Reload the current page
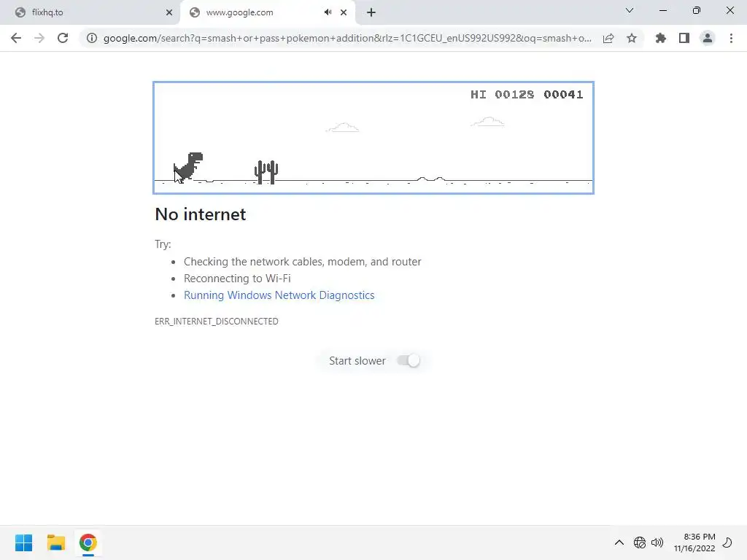This screenshot has height=560, width=747. tap(63, 38)
